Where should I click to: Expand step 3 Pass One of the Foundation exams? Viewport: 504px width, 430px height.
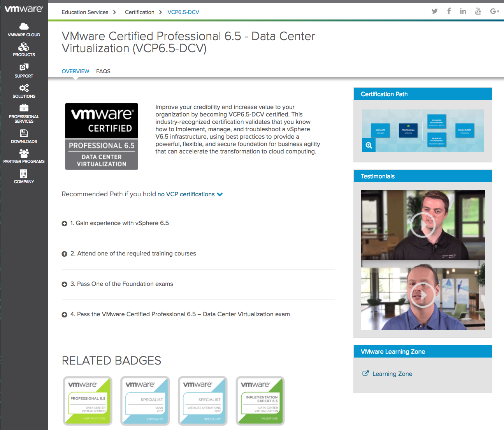pyautogui.click(x=65, y=284)
